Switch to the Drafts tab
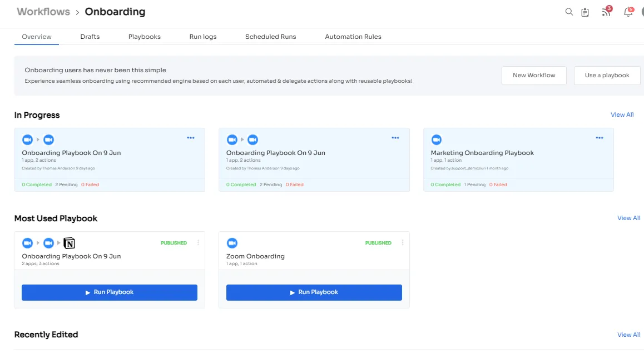The height and width of the screenshot is (354, 644). 90,37
